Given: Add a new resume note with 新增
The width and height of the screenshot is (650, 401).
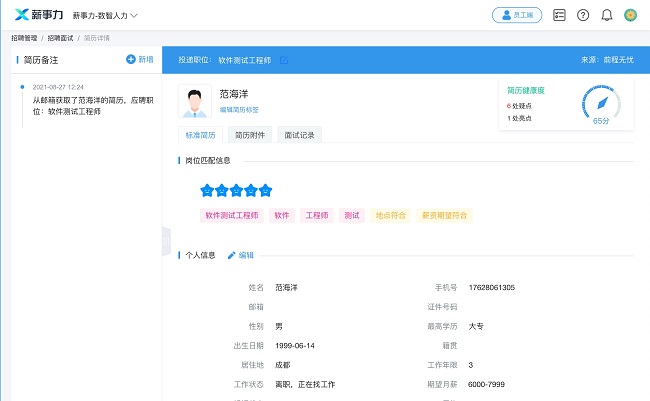Looking at the screenshot, I should [139, 60].
